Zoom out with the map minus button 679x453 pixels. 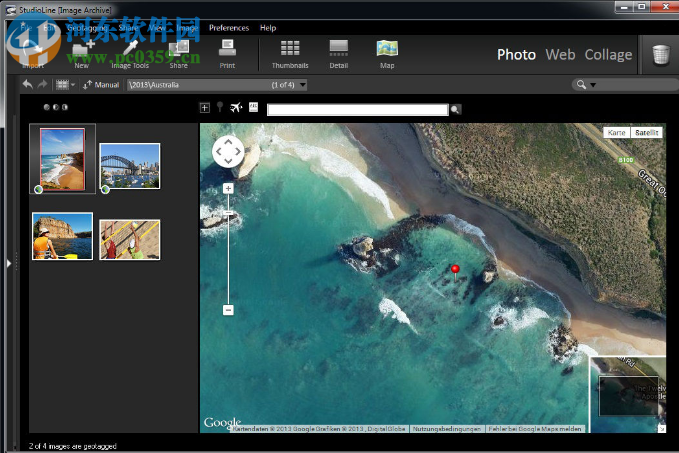(228, 310)
